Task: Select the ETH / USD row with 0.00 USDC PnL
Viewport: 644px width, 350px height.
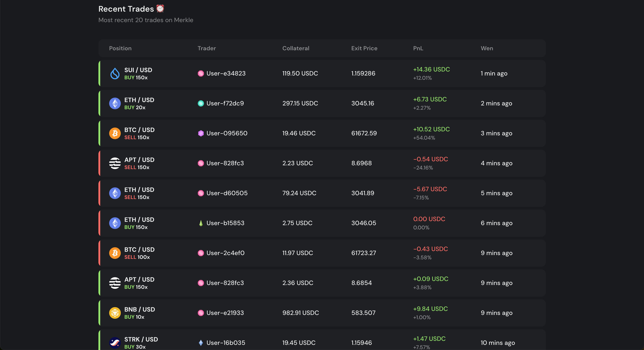Action: pyautogui.click(x=322, y=223)
